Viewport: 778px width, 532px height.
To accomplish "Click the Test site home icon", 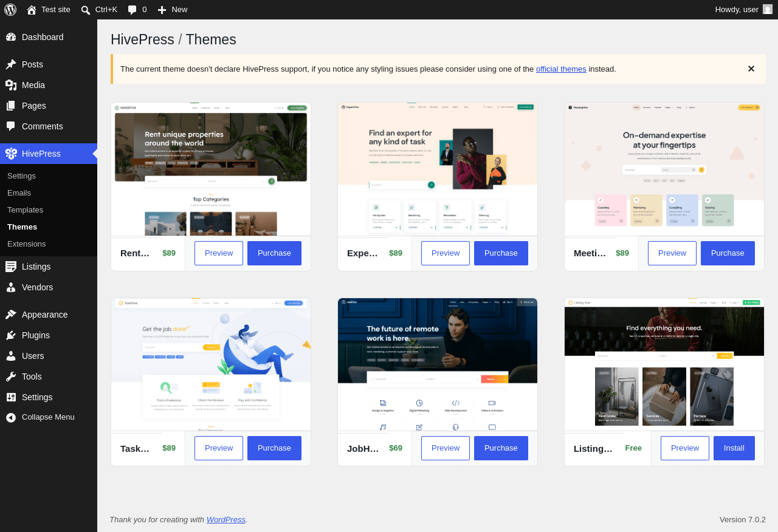I will 32,10.
